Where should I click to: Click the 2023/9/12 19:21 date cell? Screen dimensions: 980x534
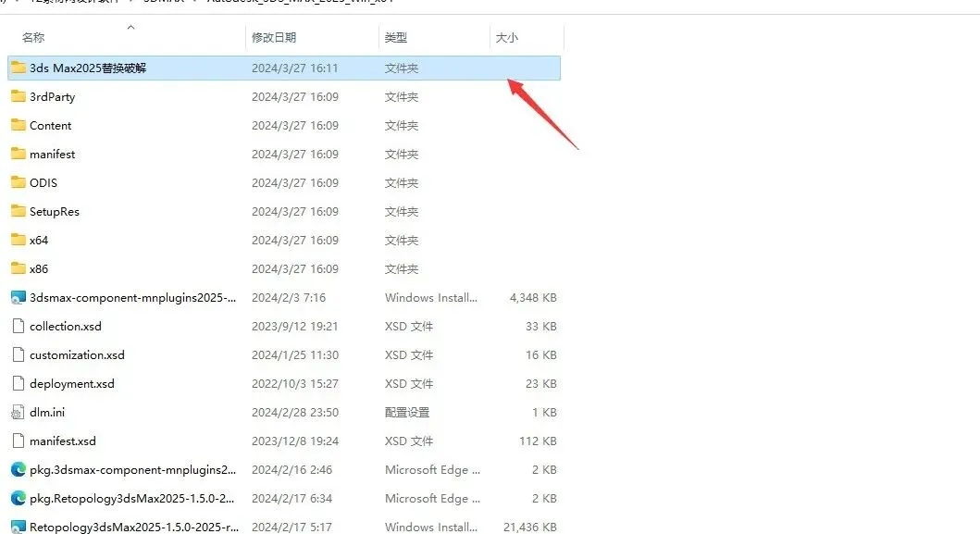pyautogui.click(x=295, y=327)
